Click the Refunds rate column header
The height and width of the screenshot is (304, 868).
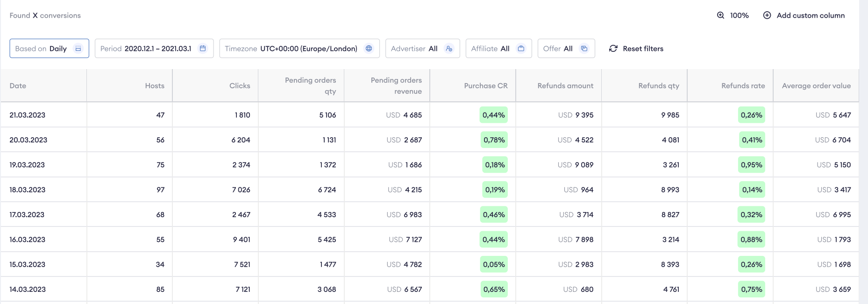(743, 86)
